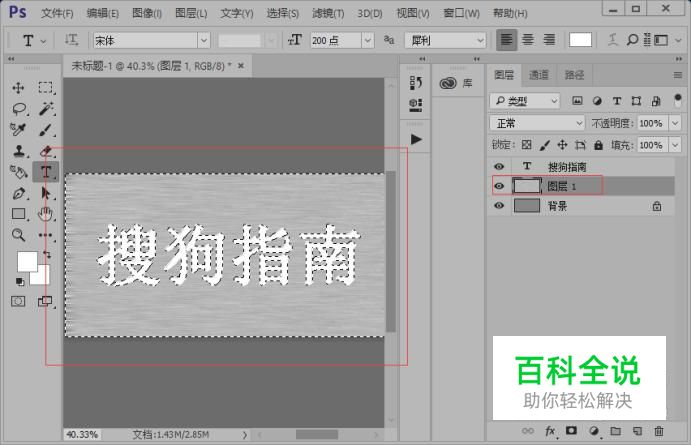The height and width of the screenshot is (445, 691).
Task: Toggle Quick Mask mode
Action: [x=18, y=301]
